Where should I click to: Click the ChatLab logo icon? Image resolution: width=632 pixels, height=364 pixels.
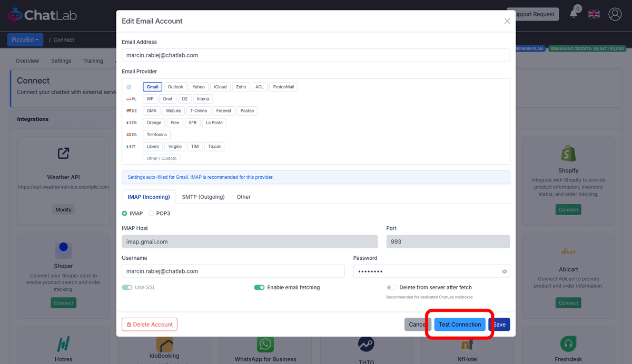coord(14,14)
